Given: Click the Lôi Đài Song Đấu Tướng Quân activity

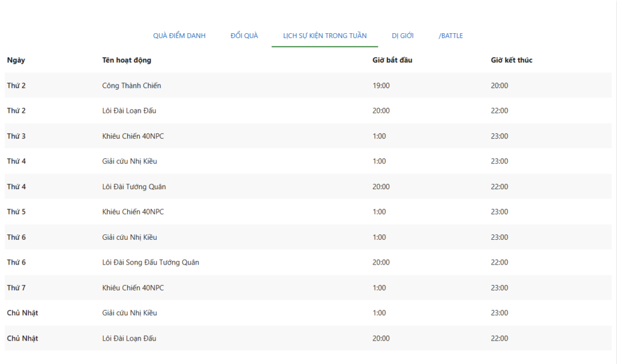Looking at the screenshot, I should coord(151,263).
